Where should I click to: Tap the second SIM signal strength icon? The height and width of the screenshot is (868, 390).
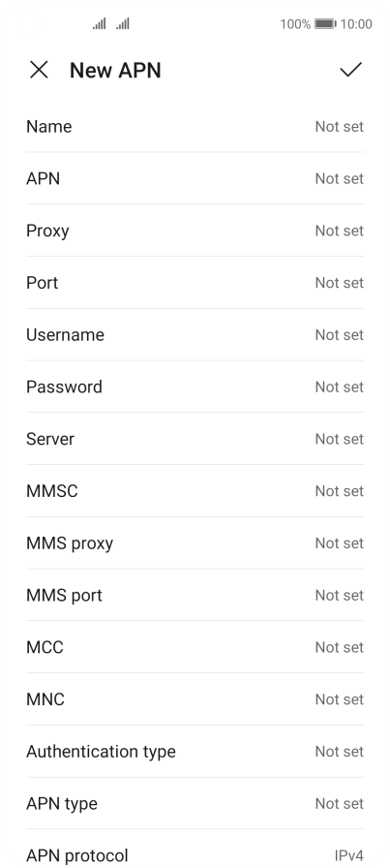(123, 24)
